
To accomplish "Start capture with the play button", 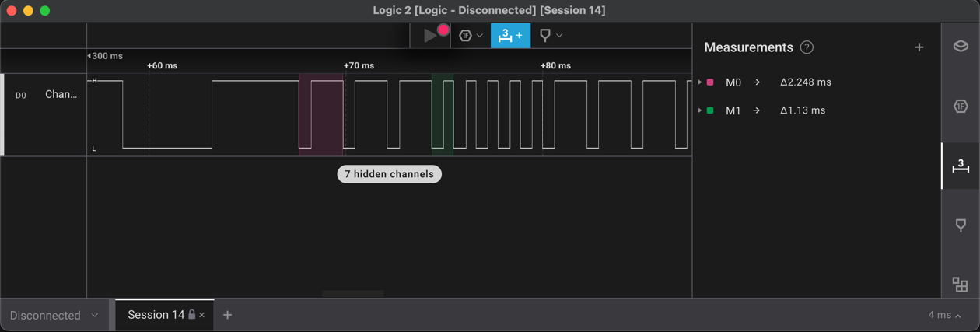I will click(429, 36).
